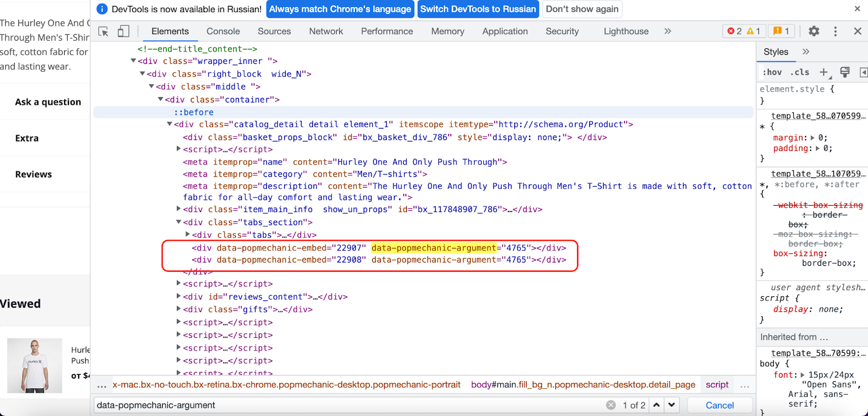Select the popmechanic-embed 22908 div

click(x=379, y=260)
